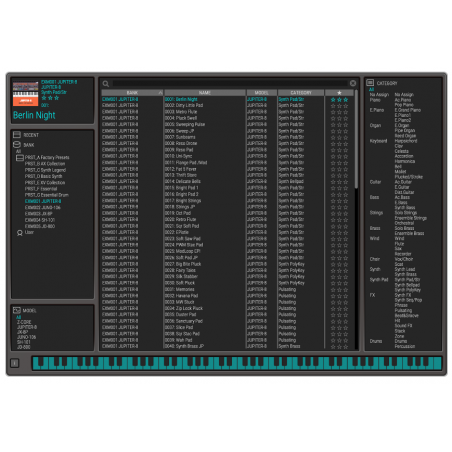
Task: Load preset 0032: Havana Pad
Action: pos(181,296)
